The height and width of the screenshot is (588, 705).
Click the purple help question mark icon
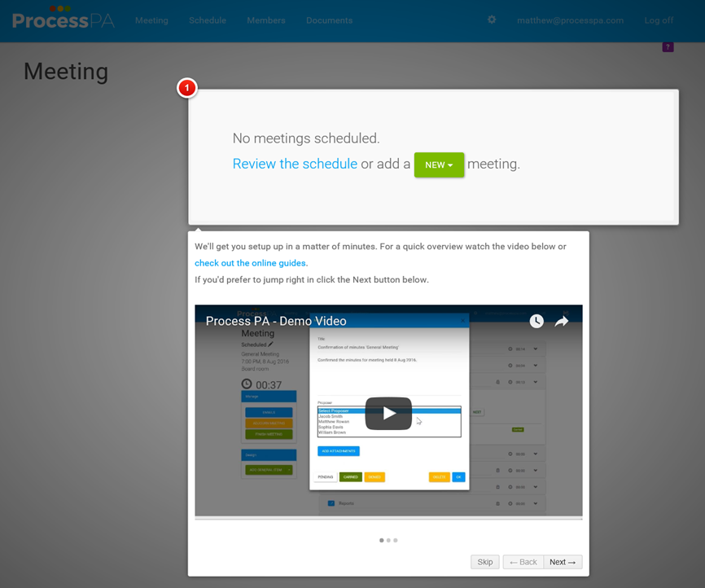(x=668, y=47)
